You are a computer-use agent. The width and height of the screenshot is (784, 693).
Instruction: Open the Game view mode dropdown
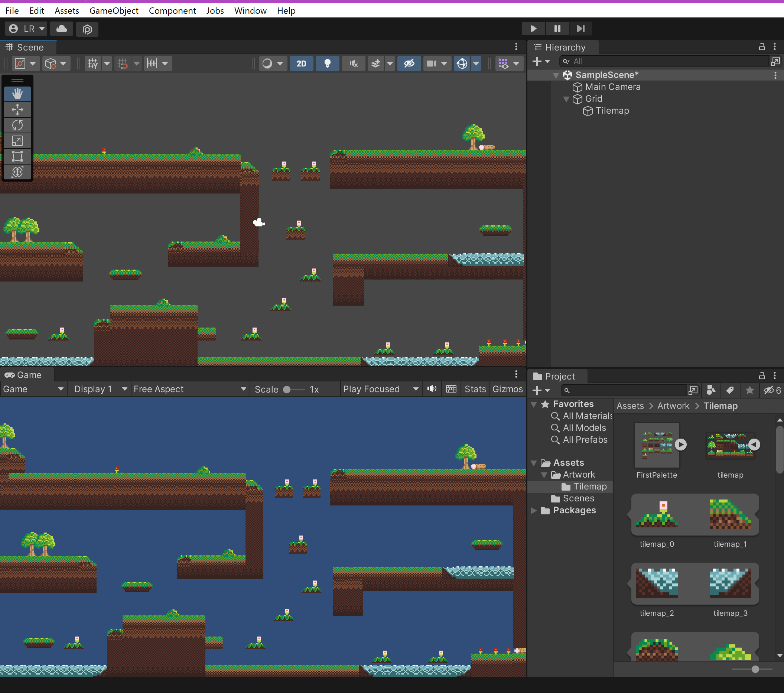coord(33,389)
